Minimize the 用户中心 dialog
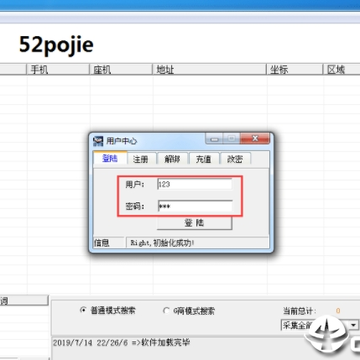 (x=215, y=138)
